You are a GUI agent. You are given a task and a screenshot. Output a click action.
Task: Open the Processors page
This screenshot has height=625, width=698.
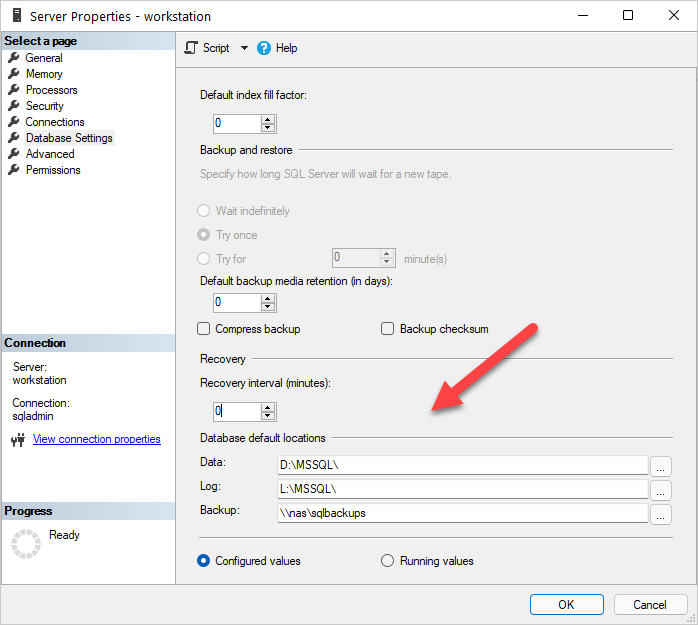point(51,90)
